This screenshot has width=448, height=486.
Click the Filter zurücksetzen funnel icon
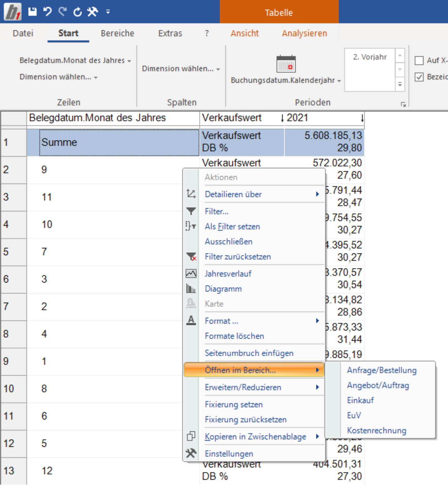(191, 256)
